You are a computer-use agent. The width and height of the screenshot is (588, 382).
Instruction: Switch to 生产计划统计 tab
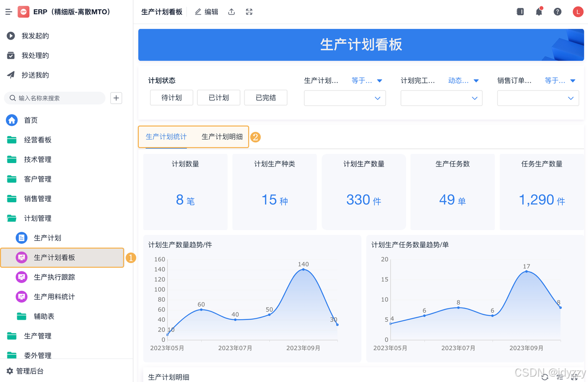166,137
